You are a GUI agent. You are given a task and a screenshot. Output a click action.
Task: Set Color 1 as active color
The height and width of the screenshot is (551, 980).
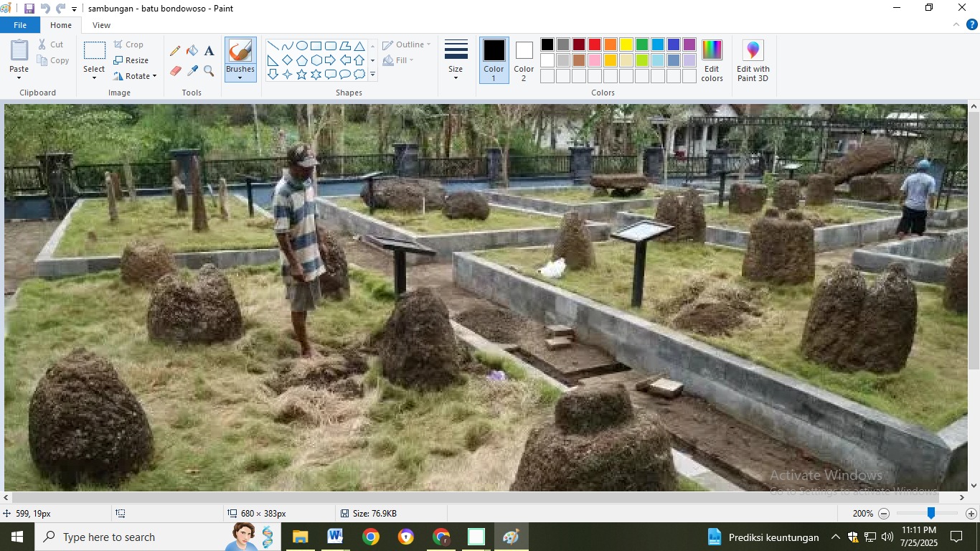[x=494, y=60]
